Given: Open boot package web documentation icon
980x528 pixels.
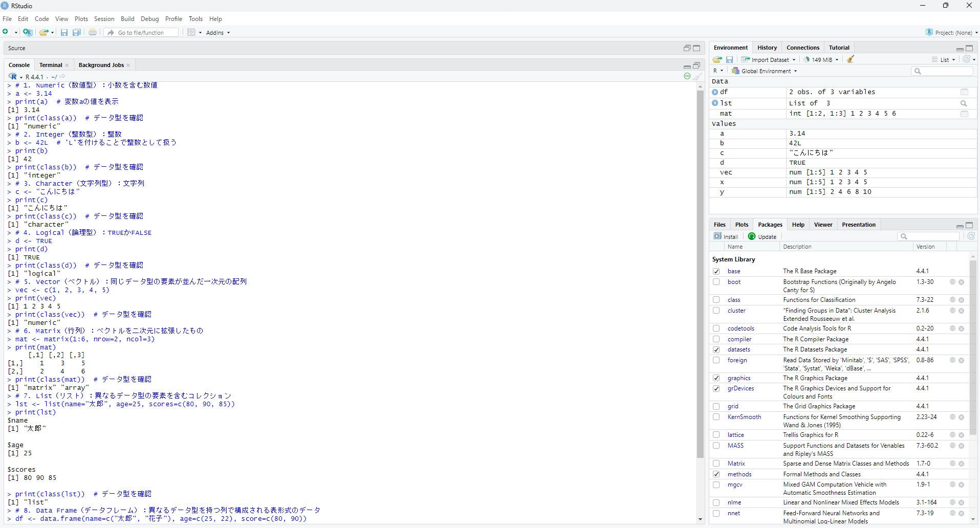Looking at the screenshot, I should [x=952, y=282].
